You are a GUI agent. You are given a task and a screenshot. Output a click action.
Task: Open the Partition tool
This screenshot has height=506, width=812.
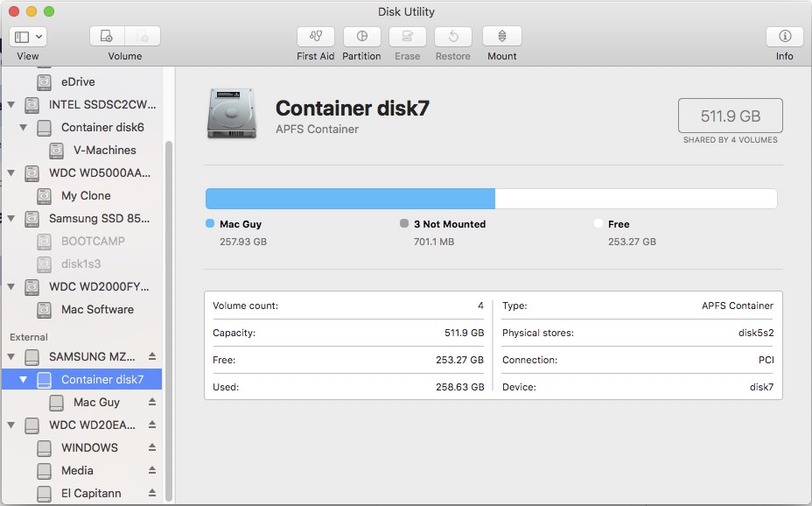click(362, 36)
